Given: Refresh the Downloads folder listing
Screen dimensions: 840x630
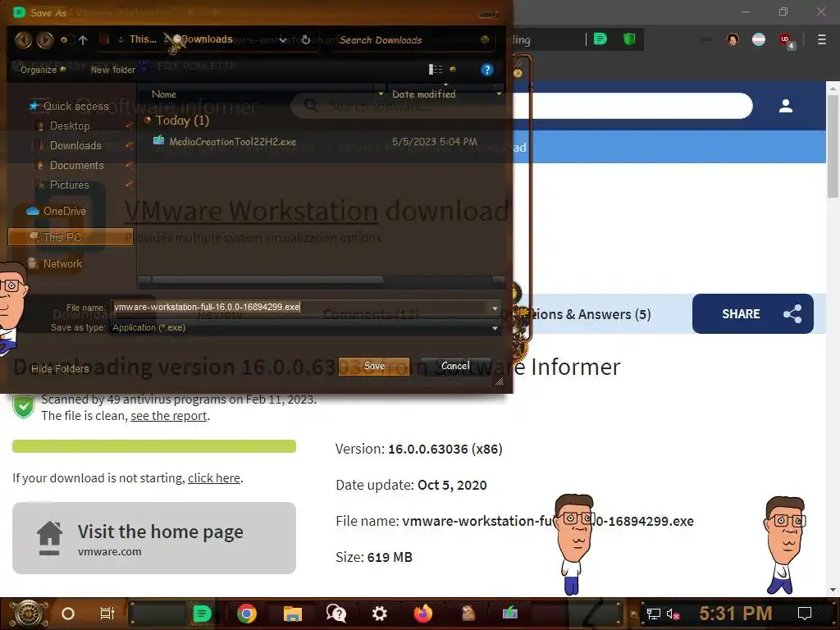Looking at the screenshot, I should click(x=305, y=39).
